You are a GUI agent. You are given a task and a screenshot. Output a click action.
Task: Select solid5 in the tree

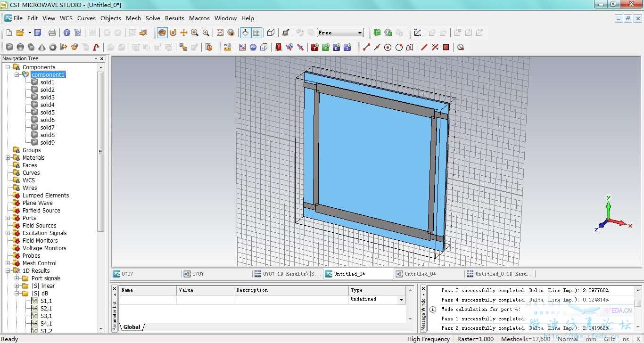coord(47,113)
